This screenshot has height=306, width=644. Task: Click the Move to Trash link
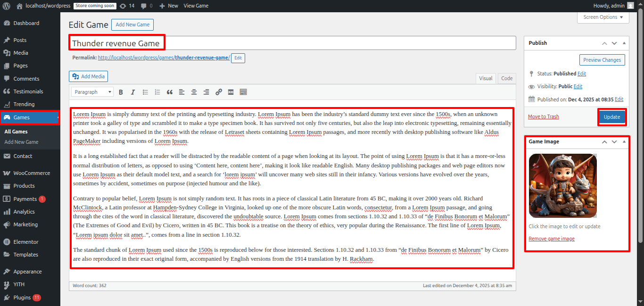click(x=543, y=116)
